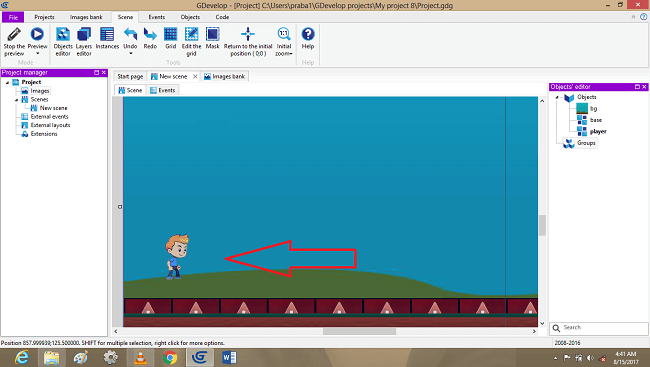650x367 pixels.
Task: Toggle the Grid display
Action: click(170, 38)
